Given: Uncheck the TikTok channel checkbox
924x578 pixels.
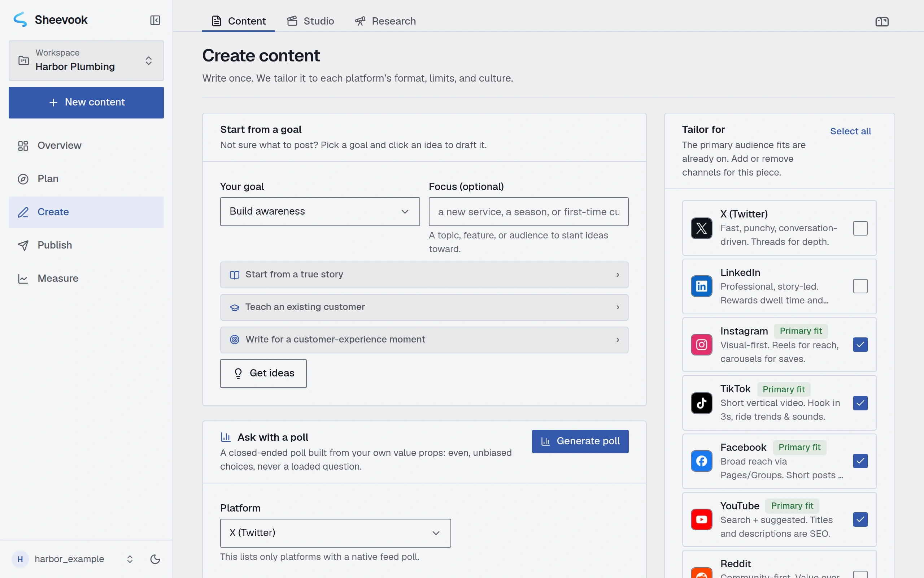Looking at the screenshot, I should tap(860, 403).
